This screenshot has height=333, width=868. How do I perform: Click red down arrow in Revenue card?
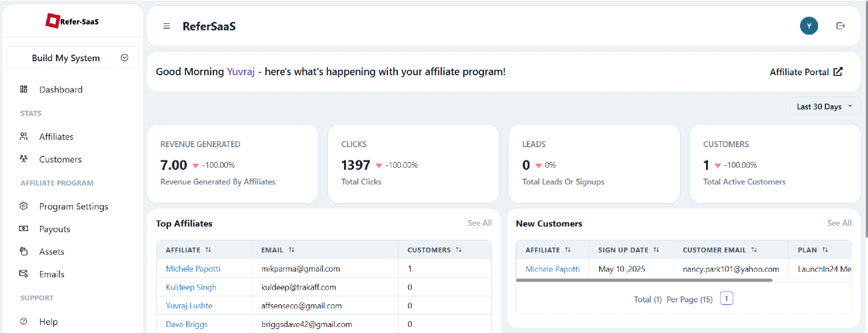pos(195,165)
